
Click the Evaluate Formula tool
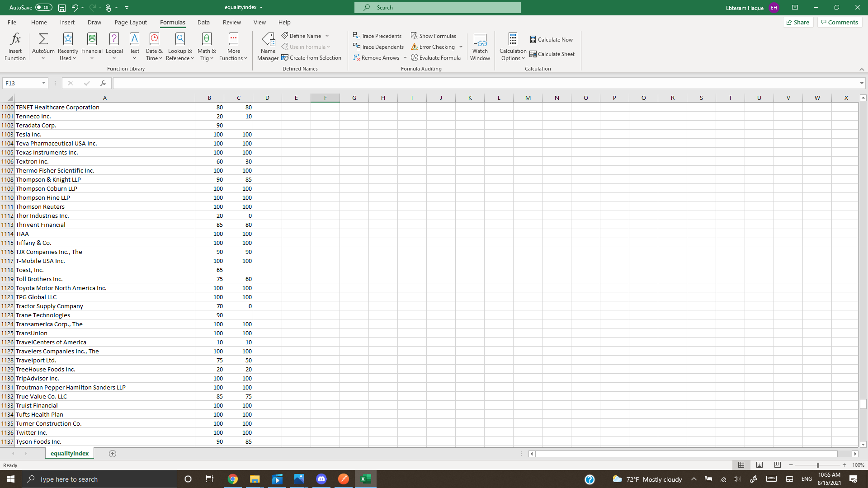(x=436, y=57)
